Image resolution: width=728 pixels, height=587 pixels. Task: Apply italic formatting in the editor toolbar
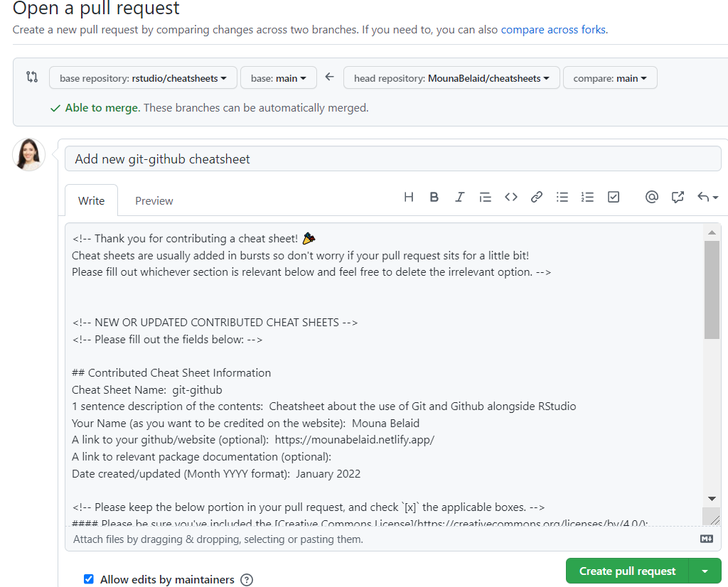point(460,198)
